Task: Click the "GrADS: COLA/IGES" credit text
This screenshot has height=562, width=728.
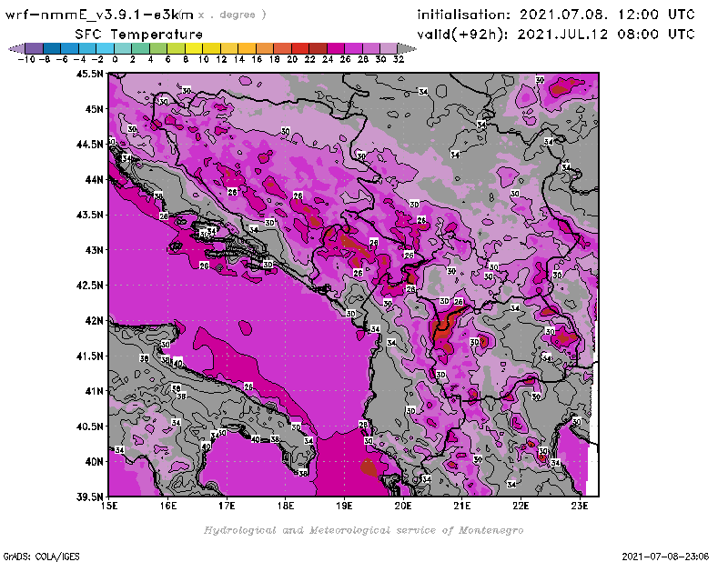Action: pyautogui.click(x=41, y=557)
